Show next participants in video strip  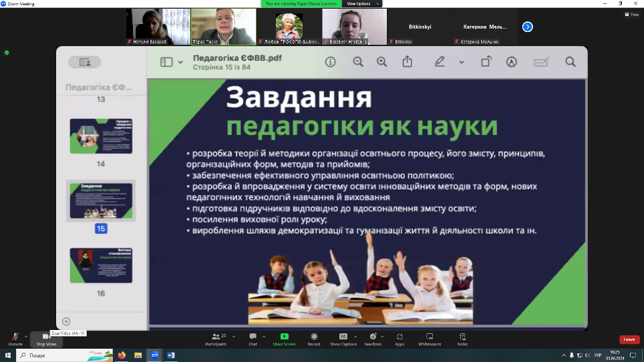coord(527,27)
